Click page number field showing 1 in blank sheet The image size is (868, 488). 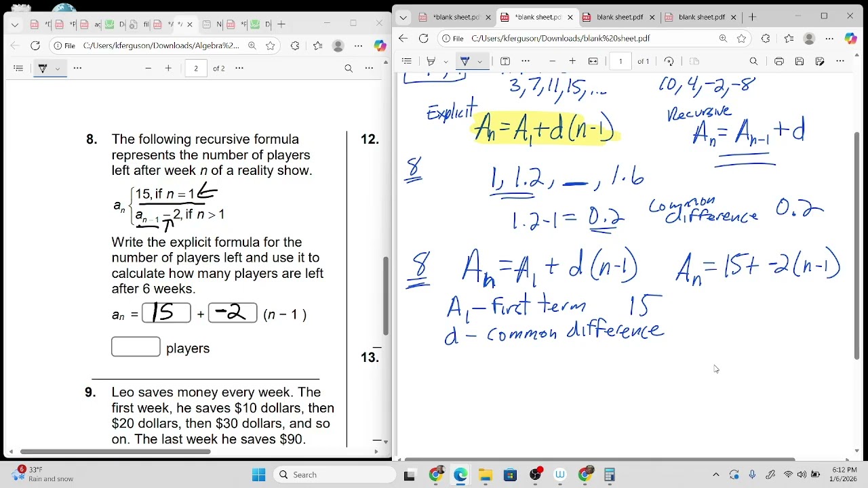[620, 61]
